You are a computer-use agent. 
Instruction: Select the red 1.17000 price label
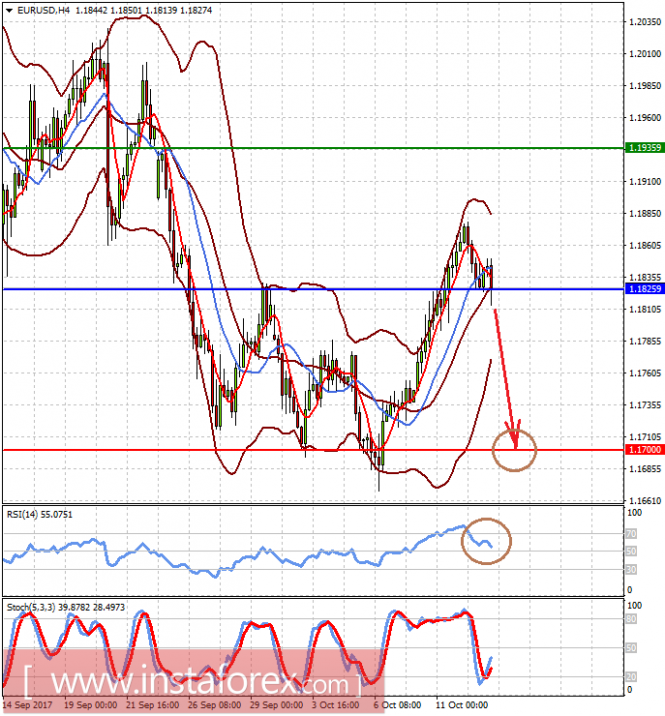pyautogui.click(x=644, y=449)
